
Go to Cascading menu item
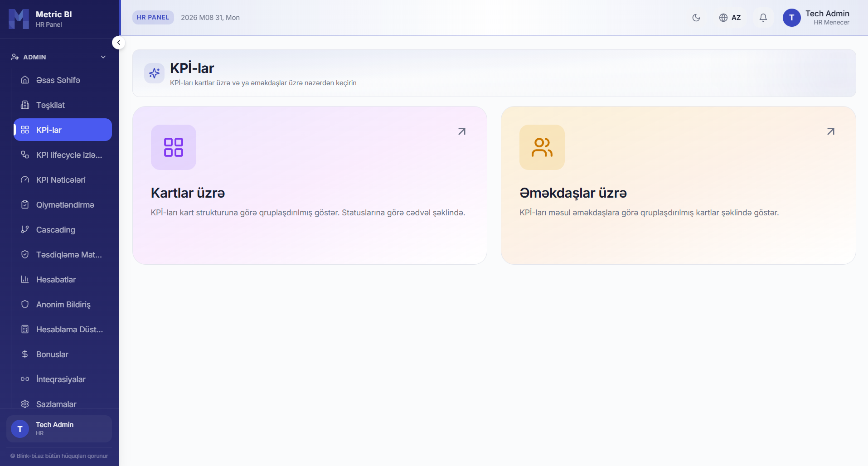click(63, 229)
